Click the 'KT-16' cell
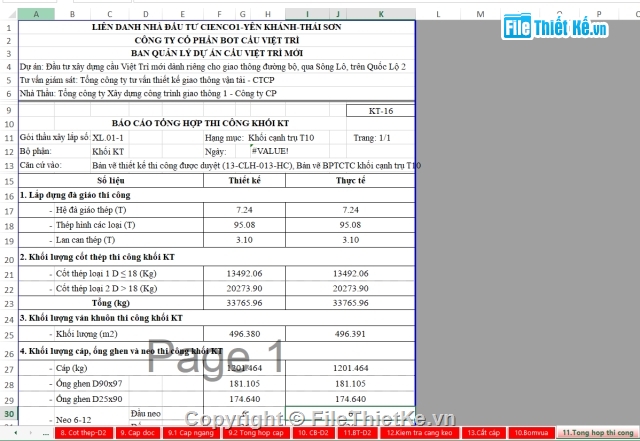This screenshot has height=441, width=640. (x=381, y=111)
